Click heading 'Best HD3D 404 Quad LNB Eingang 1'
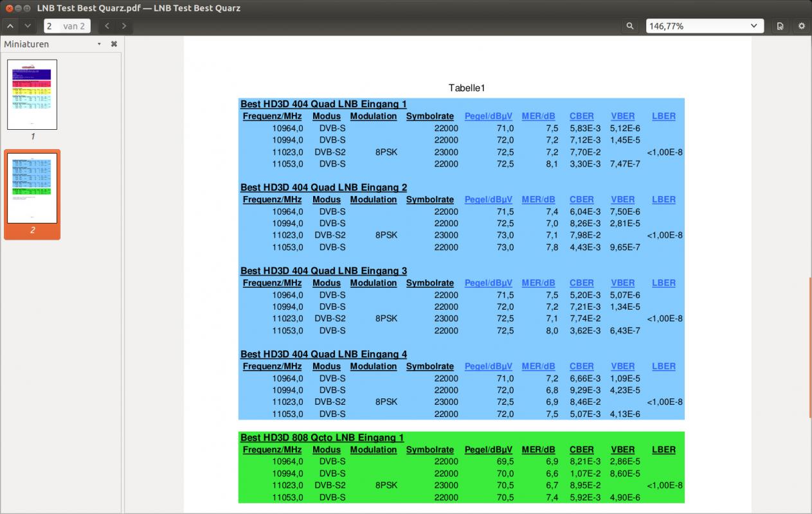812x514 pixels. tap(323, 104)
